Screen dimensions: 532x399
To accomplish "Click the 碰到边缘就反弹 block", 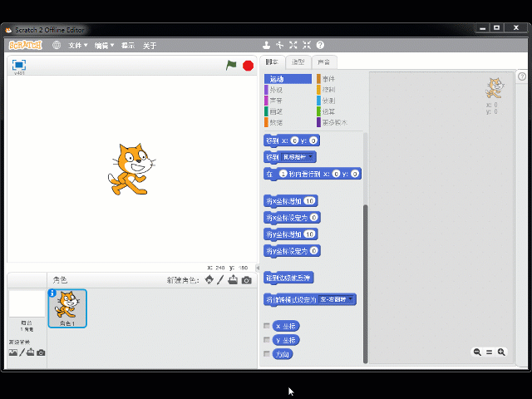I will (x=288, y=278).
